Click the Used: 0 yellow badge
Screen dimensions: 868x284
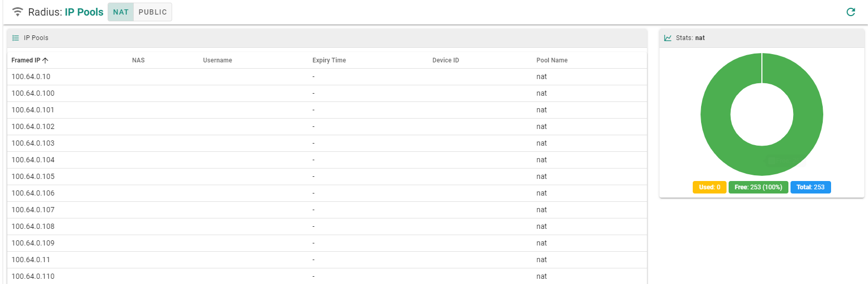coord(709,187)
